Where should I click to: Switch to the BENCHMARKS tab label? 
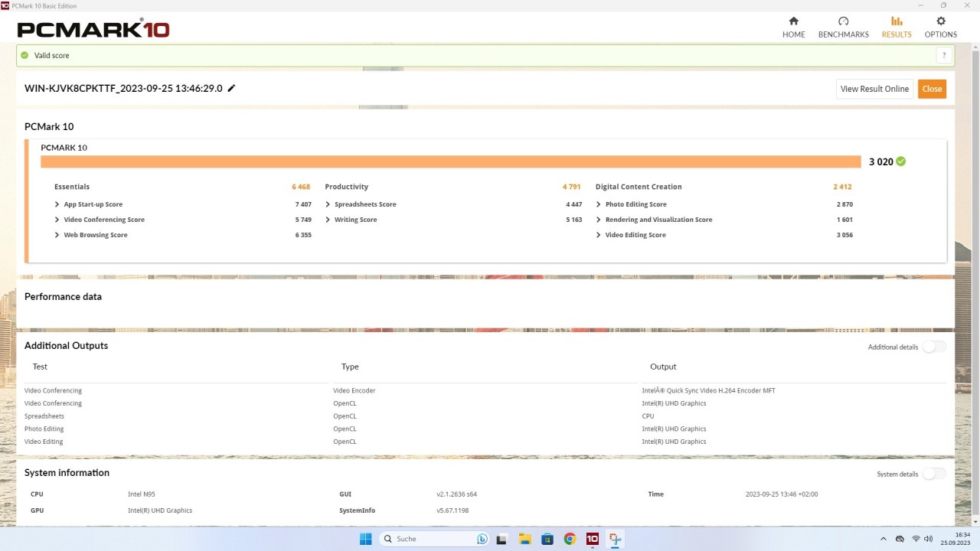click(x=843, y=34)
